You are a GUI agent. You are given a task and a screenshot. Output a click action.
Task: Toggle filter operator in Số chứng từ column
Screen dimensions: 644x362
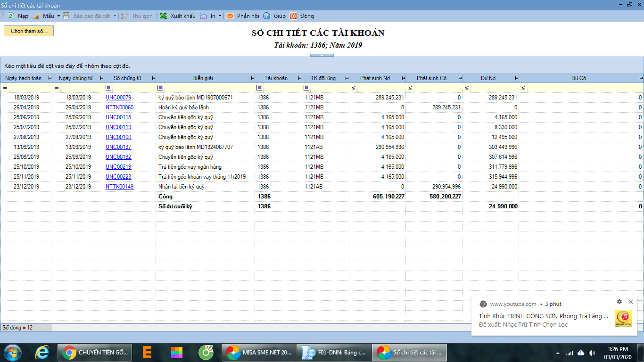click(108, 88)
